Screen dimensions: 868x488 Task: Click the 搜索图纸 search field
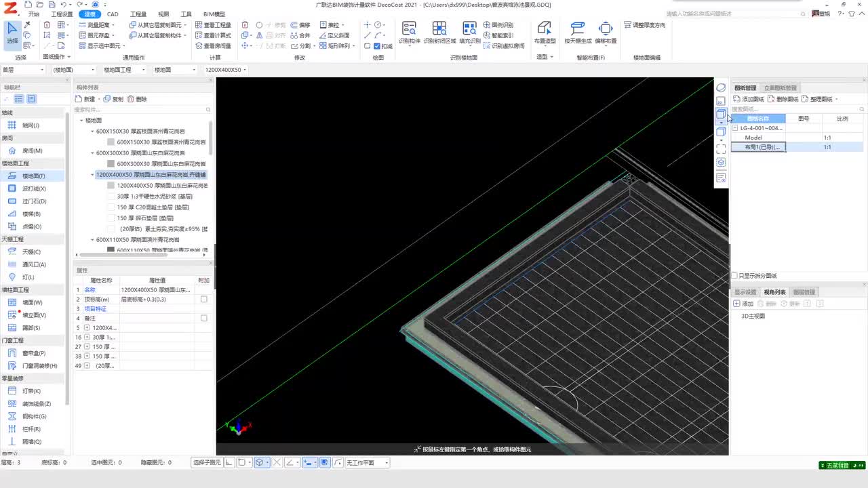coord(798,109)
